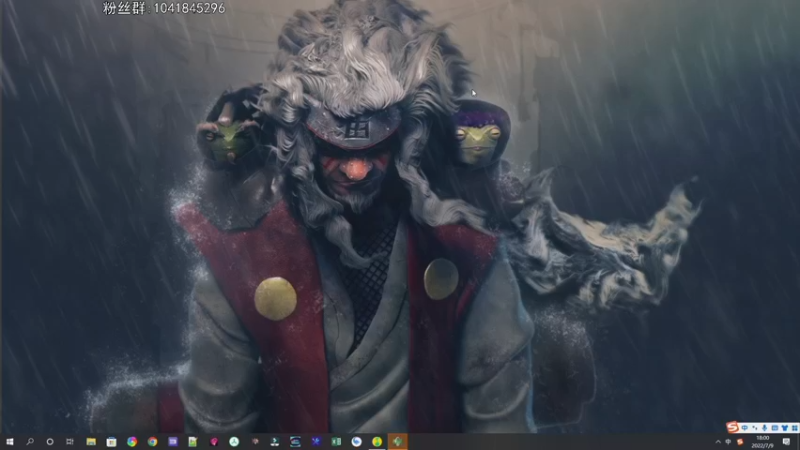The height and width of the screenshot is (450, 800).
Task: Open the dark striped taskbar icon left of the blue cross icon
Action: pyautogui.click(x=295, y=442)
